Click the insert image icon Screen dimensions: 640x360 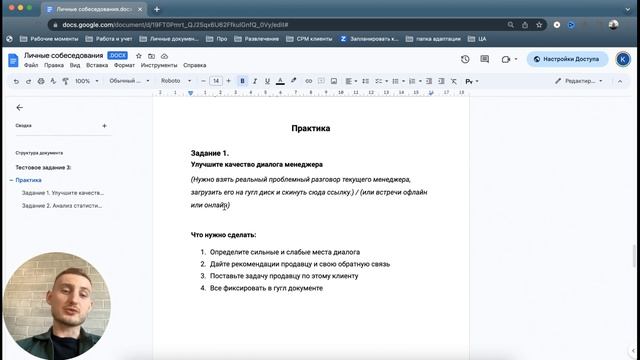click(x=334, y=81)
